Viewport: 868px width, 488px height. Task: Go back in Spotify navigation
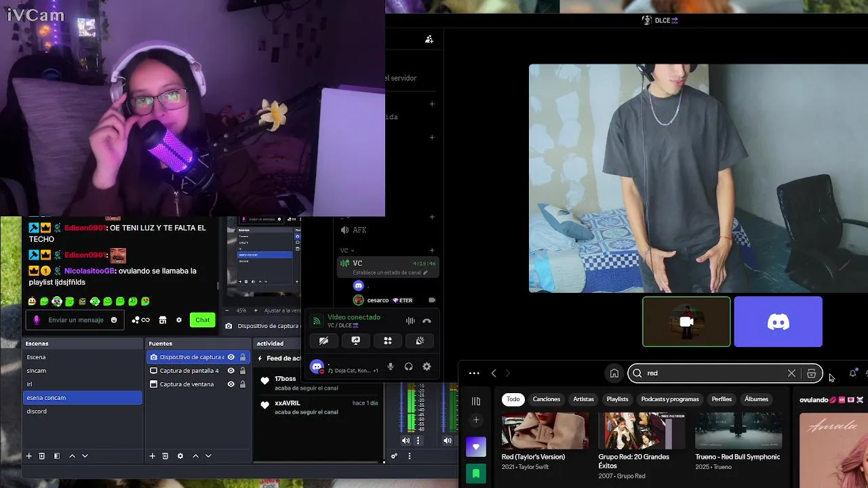tap(494, 373)
